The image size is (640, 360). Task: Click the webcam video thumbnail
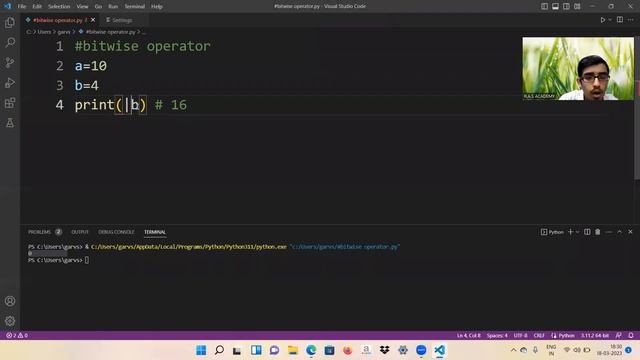pos(578,69)
